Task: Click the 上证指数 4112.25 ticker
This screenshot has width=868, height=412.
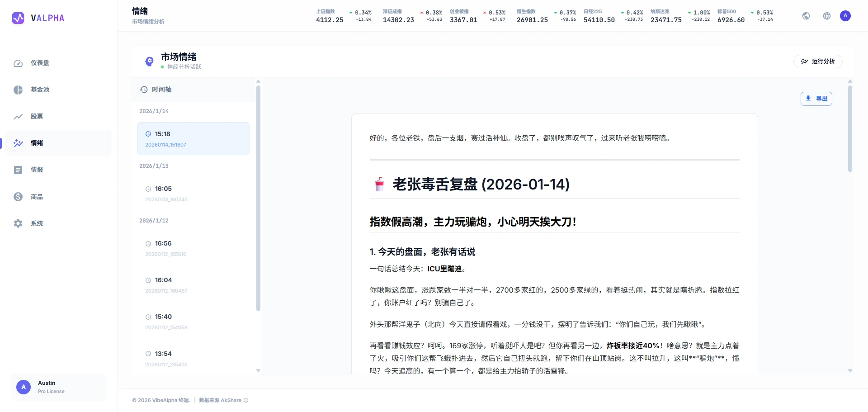Action: coord(344,16)
